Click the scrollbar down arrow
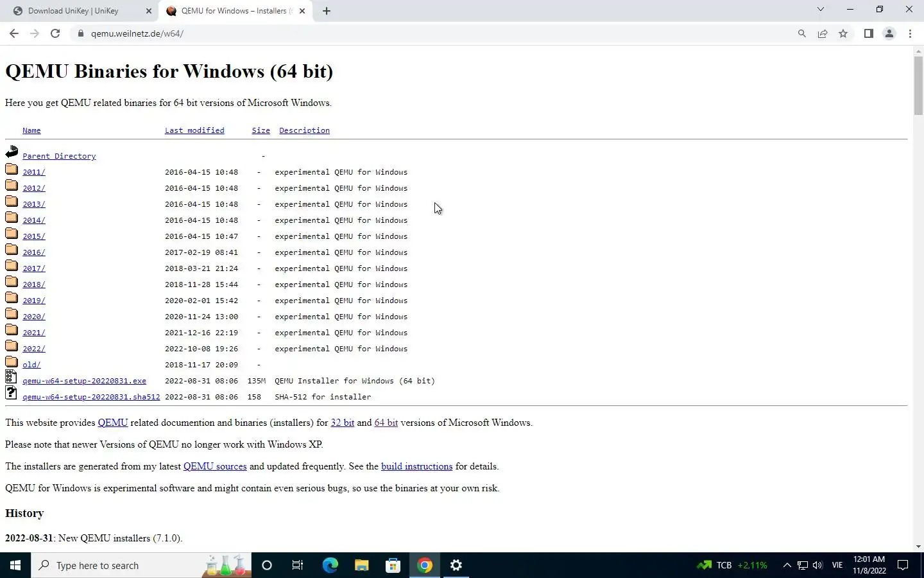924x578 pixels. pos(918,547)
